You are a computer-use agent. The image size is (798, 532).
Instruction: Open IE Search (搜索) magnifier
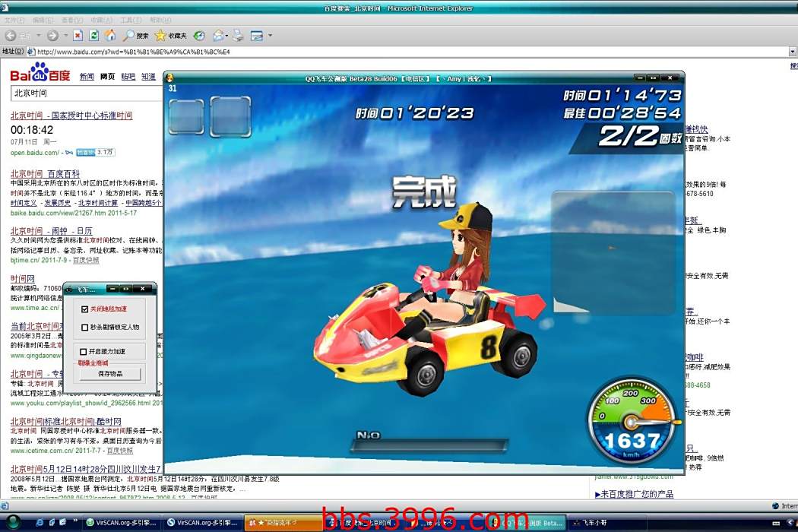(135, 36)
